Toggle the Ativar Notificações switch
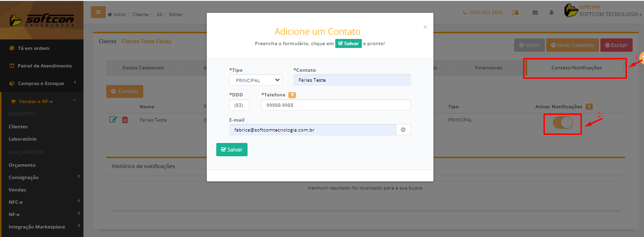This screenshot has width=644, height=237. tap(562, 123)
